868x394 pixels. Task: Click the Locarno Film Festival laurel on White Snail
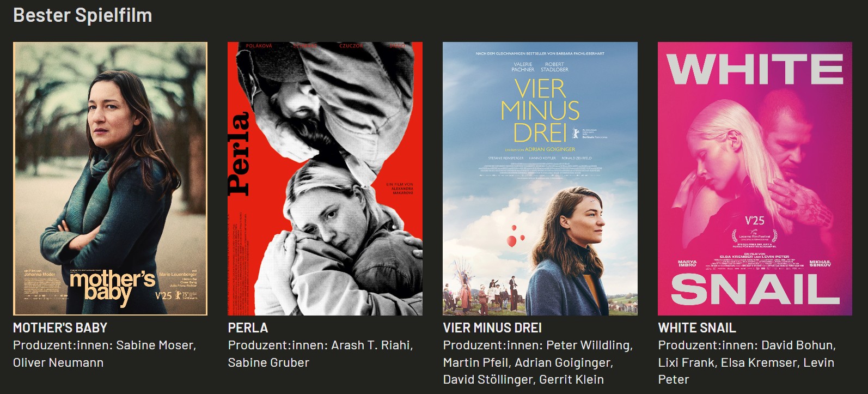755,237
